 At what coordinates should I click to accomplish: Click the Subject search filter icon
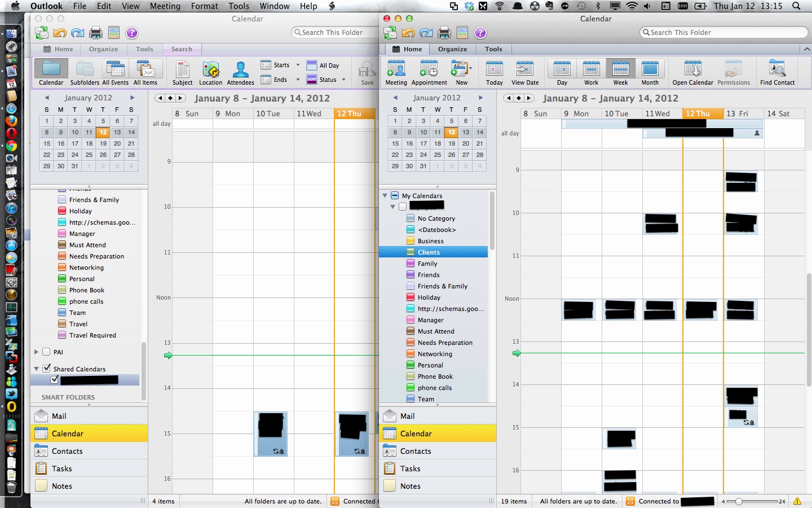point(182,73)
